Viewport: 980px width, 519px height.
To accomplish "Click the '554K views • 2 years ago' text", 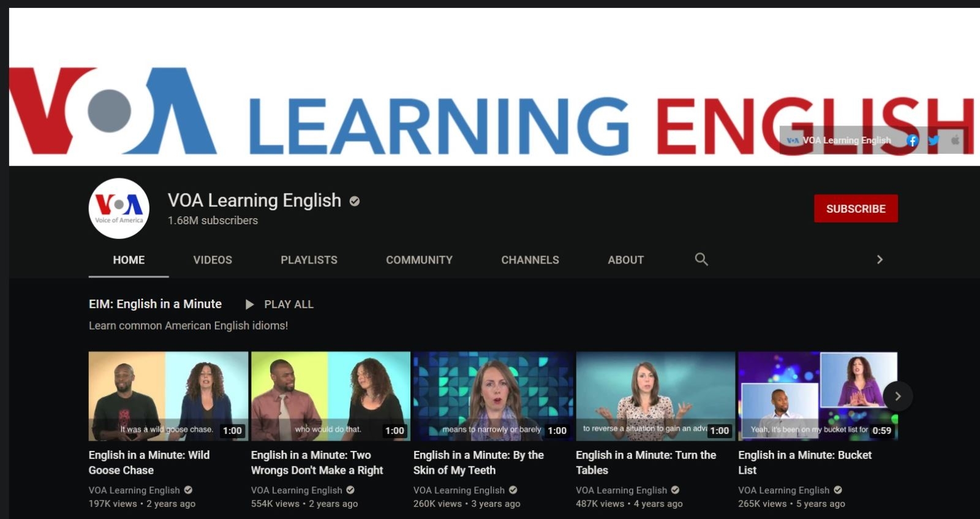I will [304, 504].
